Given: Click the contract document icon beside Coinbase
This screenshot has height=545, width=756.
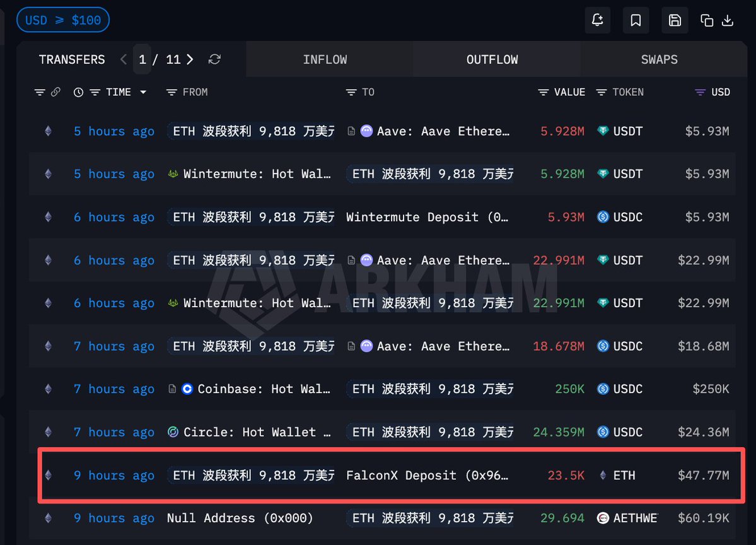Looking at the screenshot, I should point(172,389).
